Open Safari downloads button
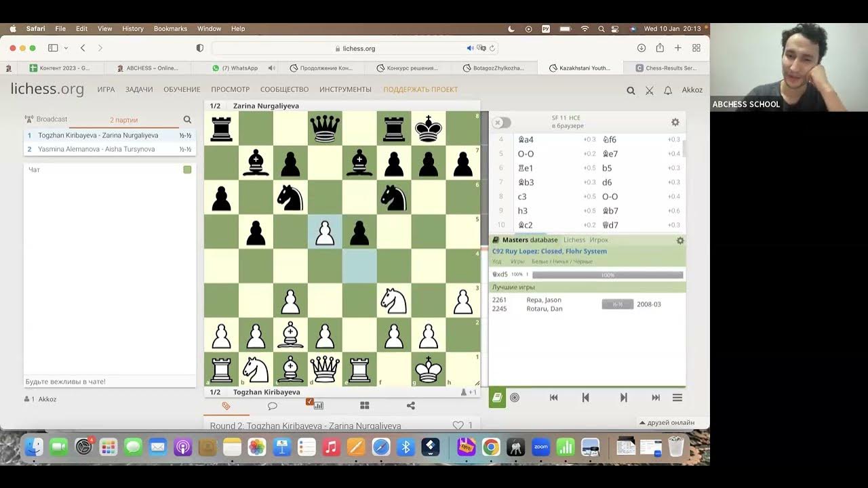The width and height of the screenshot is (868, 488). coord(641,48)
